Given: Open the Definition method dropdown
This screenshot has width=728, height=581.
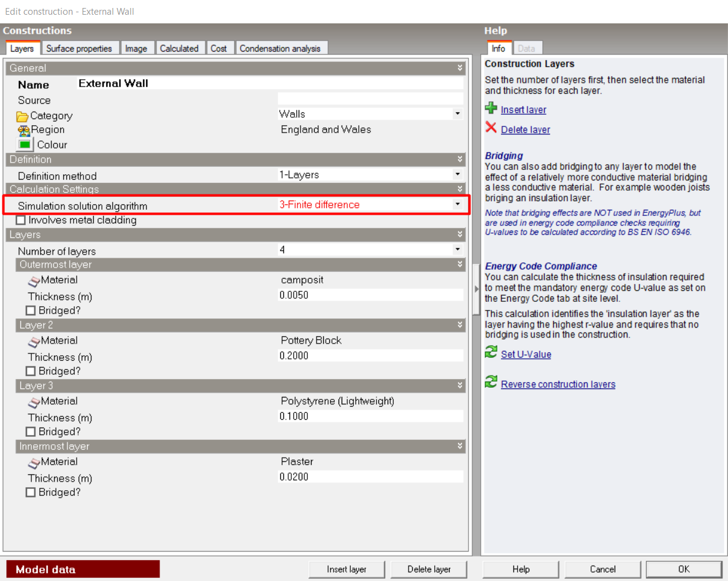Looking at the screenshot, I should (458, 175).
